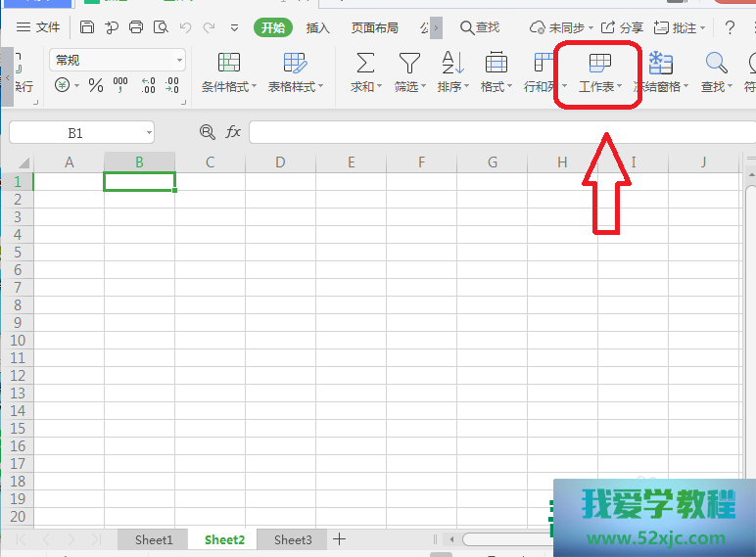This screenshot has height=557, width=756.
Task: Expand the 文件 (File) menu
Action: pos(38,27)
